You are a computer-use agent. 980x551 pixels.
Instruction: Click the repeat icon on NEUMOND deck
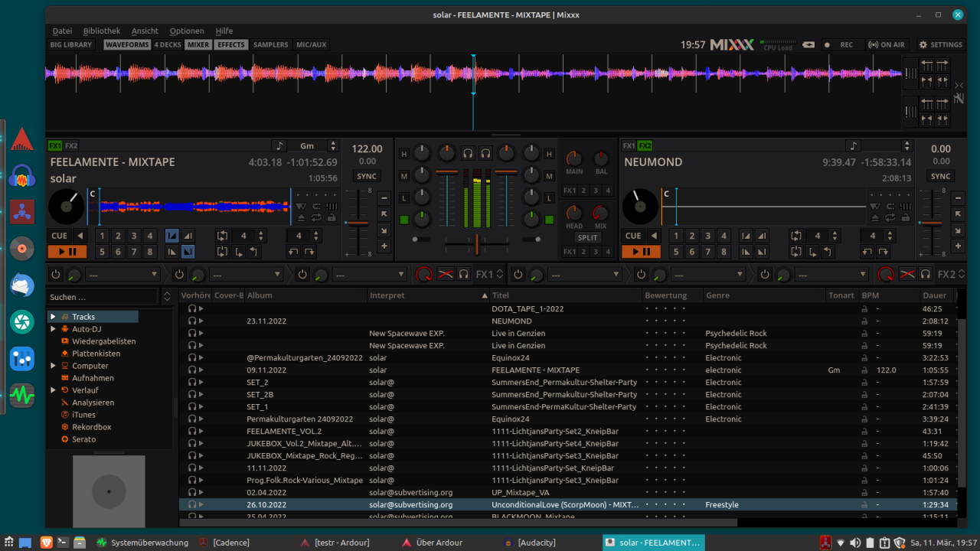(x=889, y=217)
